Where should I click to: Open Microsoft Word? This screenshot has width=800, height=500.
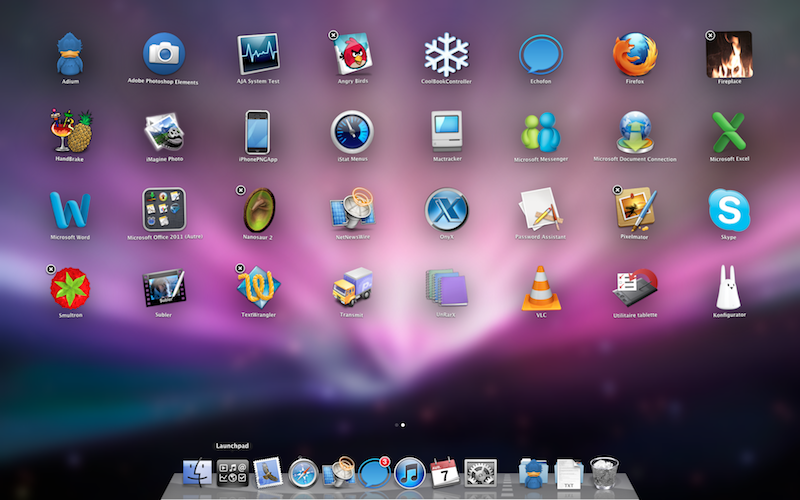point(70,209)
